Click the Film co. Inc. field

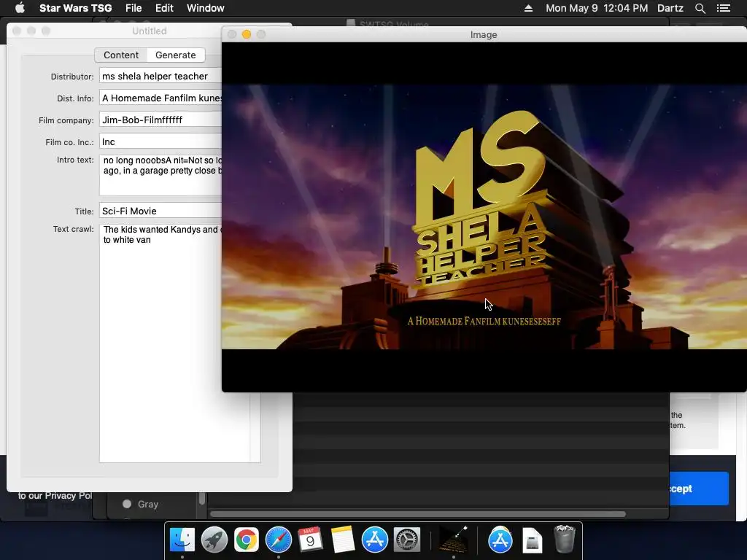tap(160, 142)
